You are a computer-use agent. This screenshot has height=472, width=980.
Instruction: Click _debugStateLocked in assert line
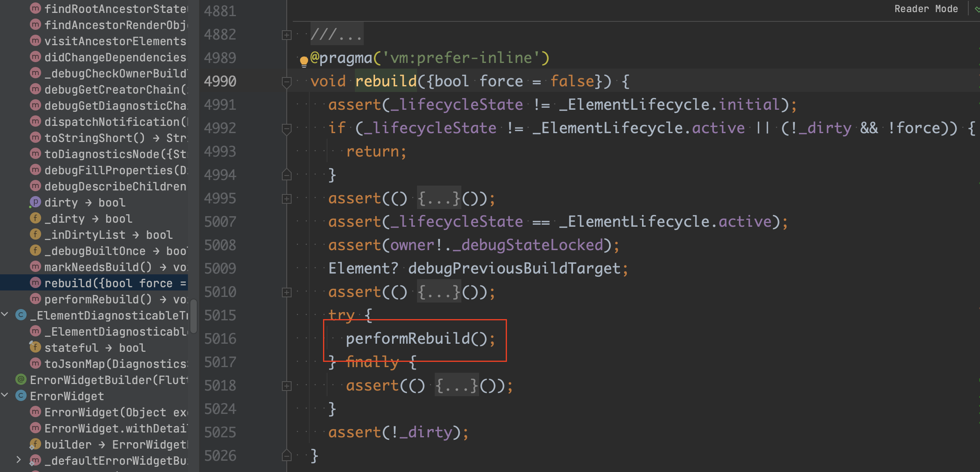tap(528, 245)
